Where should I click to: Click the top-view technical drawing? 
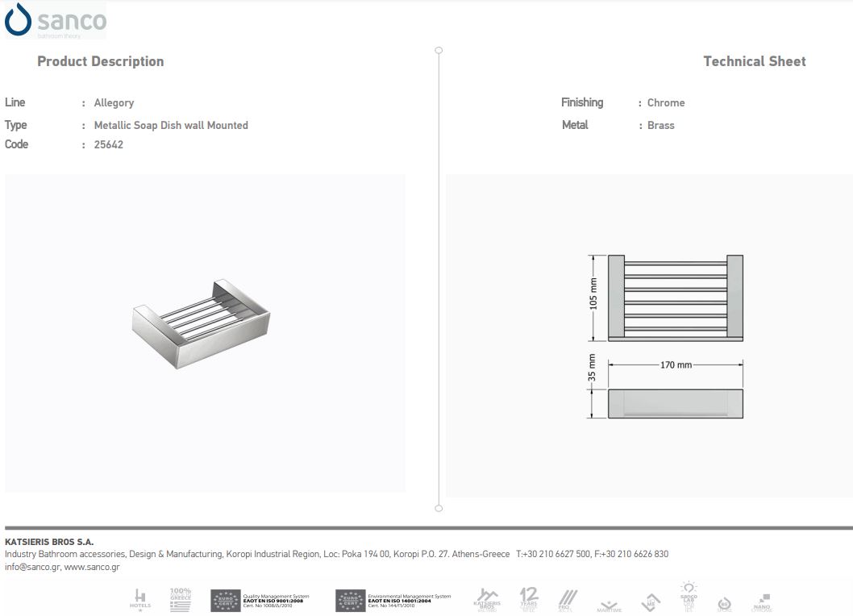(675, 296)
